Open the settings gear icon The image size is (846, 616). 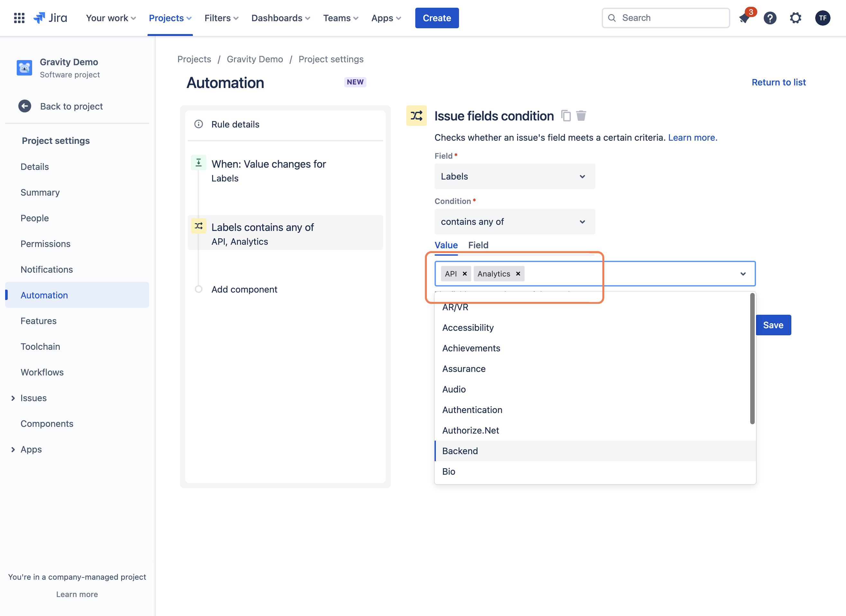click(796, 18)
